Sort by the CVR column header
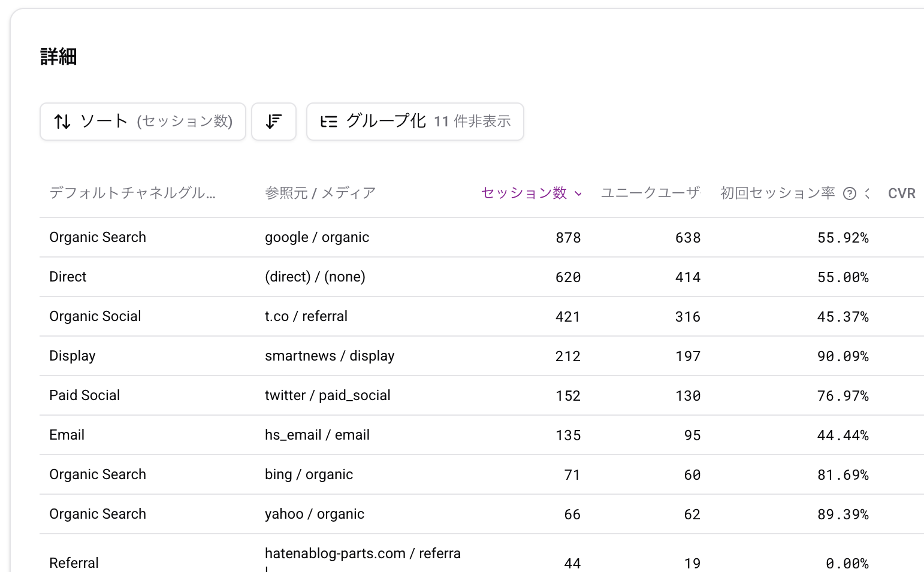 pyautogui.click(x=901, y=193)
